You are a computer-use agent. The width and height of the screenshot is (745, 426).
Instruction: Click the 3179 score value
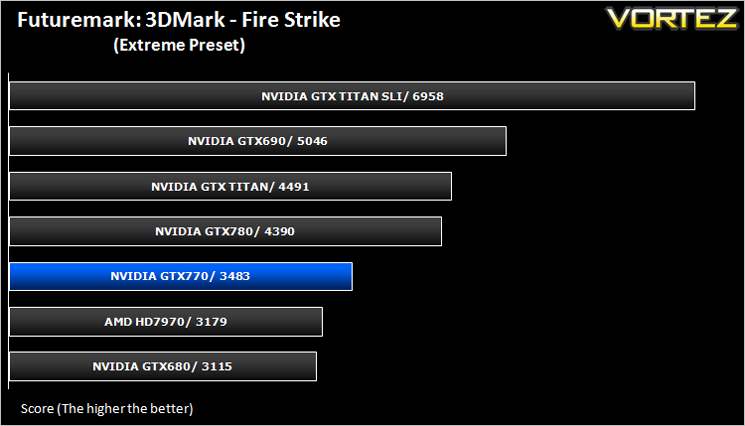tap(211, 322)
